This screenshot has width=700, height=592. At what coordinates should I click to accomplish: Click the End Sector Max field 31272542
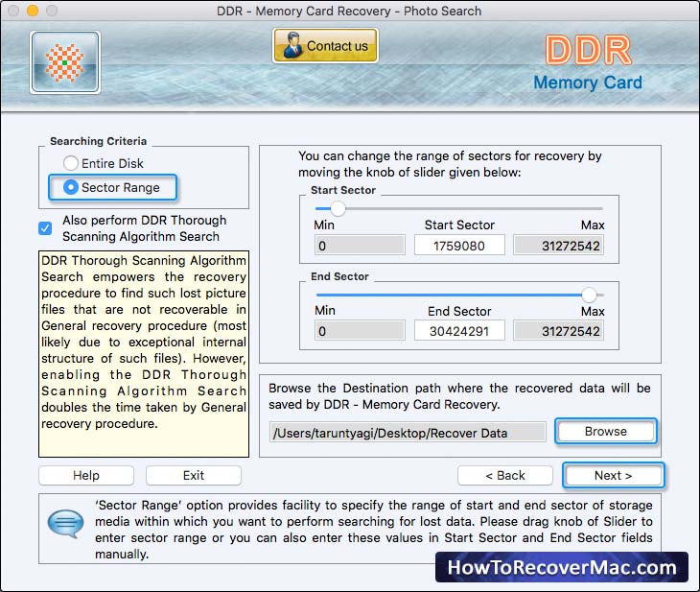pyautogui.click(x=558, y=331)
